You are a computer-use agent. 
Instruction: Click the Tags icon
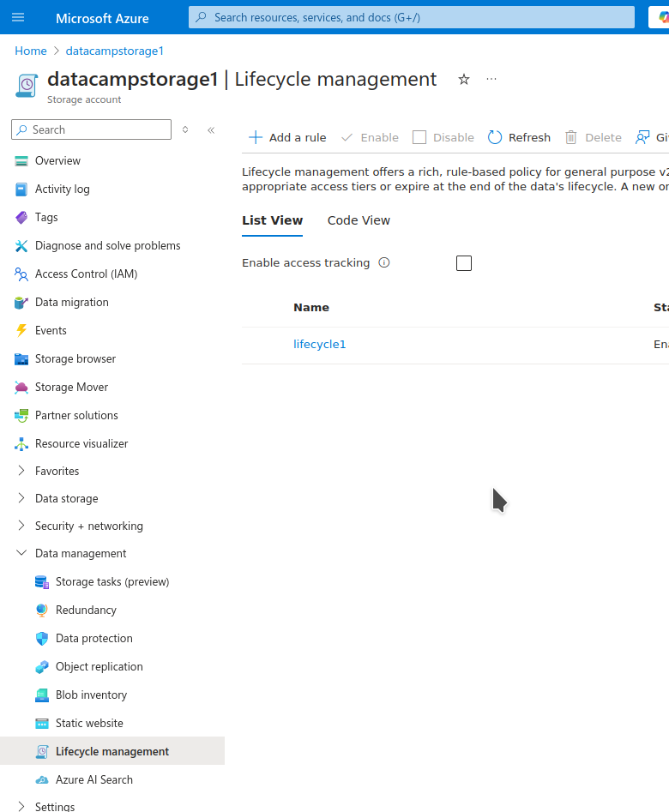21,218
